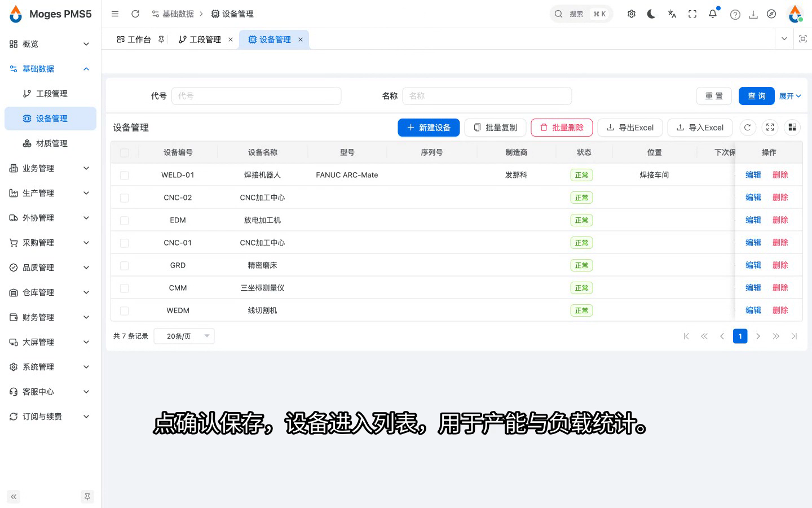The height and width of the screenshot is (508, 812).
Task: Tick the checkbox for EDM row
Action: [x=125, y=220]
